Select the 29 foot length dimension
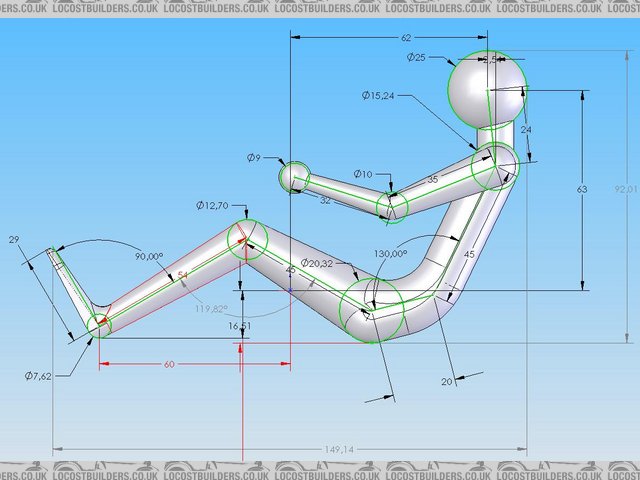The width and height of the screenshot is (640, 480). pos(13,240)
